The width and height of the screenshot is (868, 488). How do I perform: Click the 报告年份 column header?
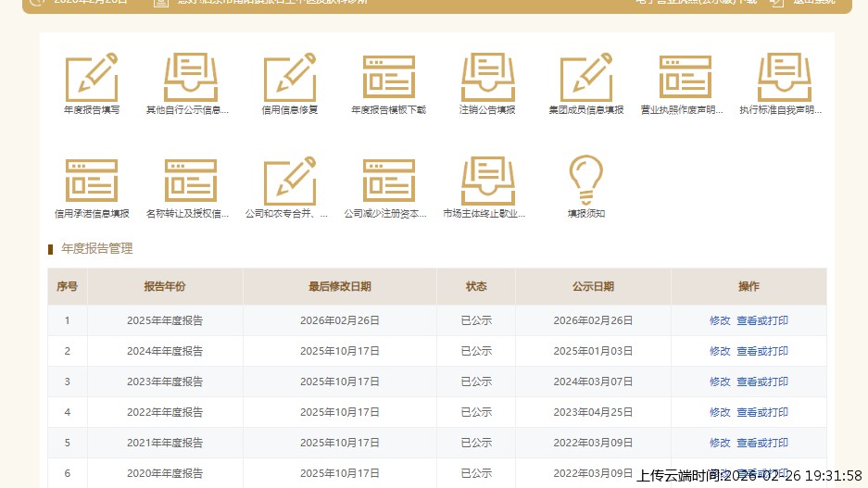pyautogui.click(x=165, y=287)
